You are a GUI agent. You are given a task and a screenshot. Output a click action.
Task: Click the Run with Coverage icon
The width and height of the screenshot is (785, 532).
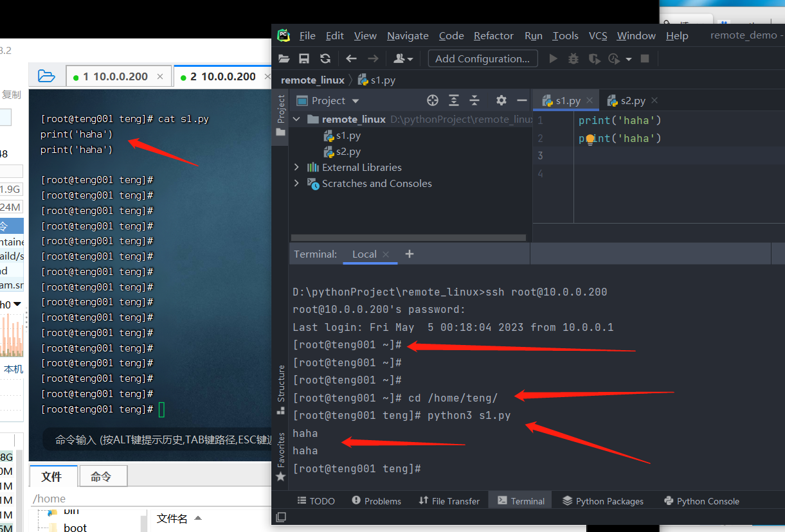595,58
